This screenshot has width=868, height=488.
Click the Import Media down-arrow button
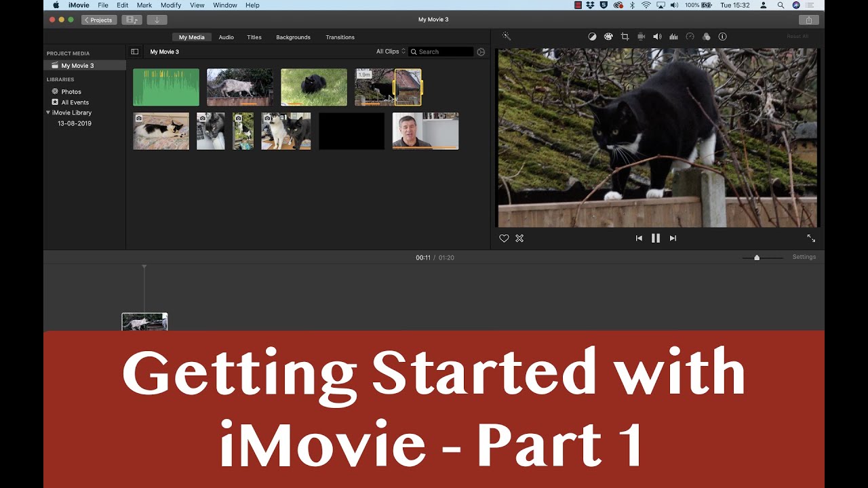tap(157, 20)
